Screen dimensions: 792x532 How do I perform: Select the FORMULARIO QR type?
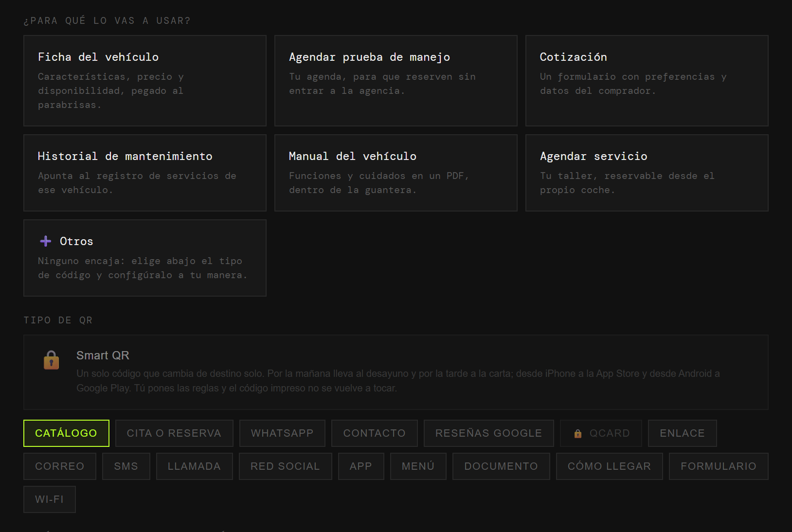(x=719, y=466)
